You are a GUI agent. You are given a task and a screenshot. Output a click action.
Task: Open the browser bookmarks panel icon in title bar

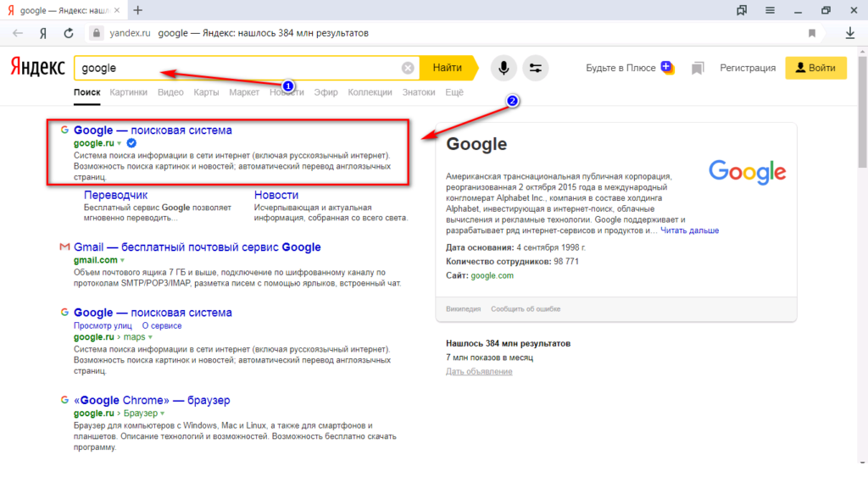(741, 10)
